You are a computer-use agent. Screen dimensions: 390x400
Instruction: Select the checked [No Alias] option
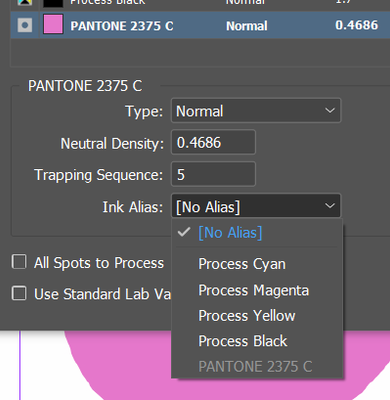pyautogui.click(x=230, y=233)
